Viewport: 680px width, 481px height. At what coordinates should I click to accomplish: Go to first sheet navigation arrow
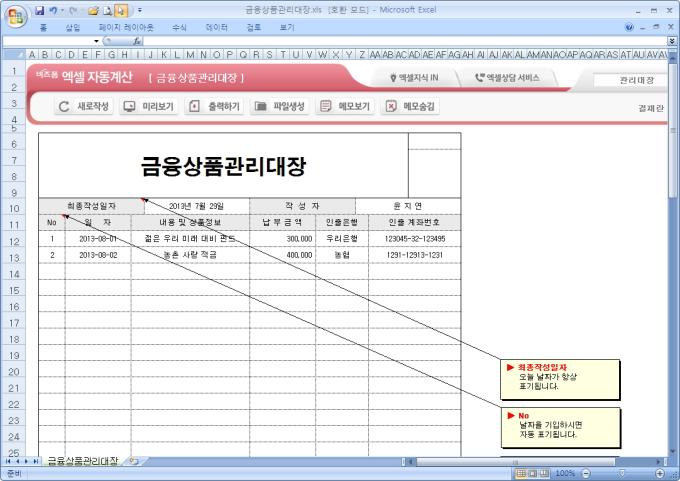coord(8,461)
